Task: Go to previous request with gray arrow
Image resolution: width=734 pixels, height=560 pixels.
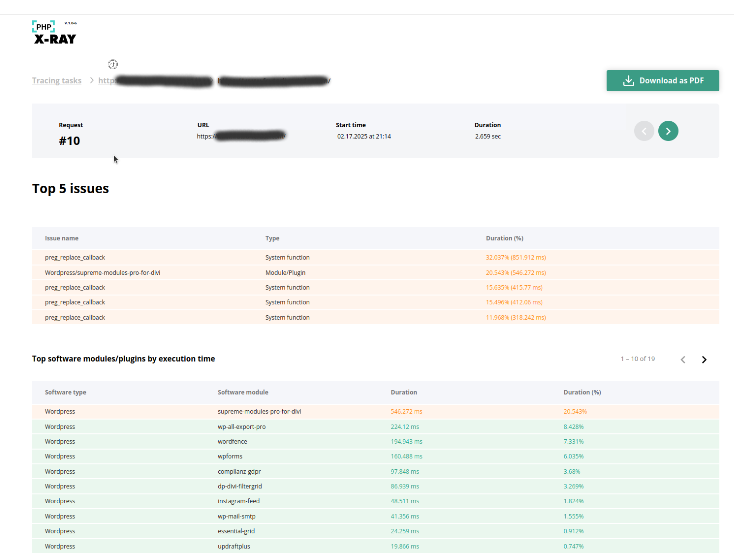Action: coord(644,131)
